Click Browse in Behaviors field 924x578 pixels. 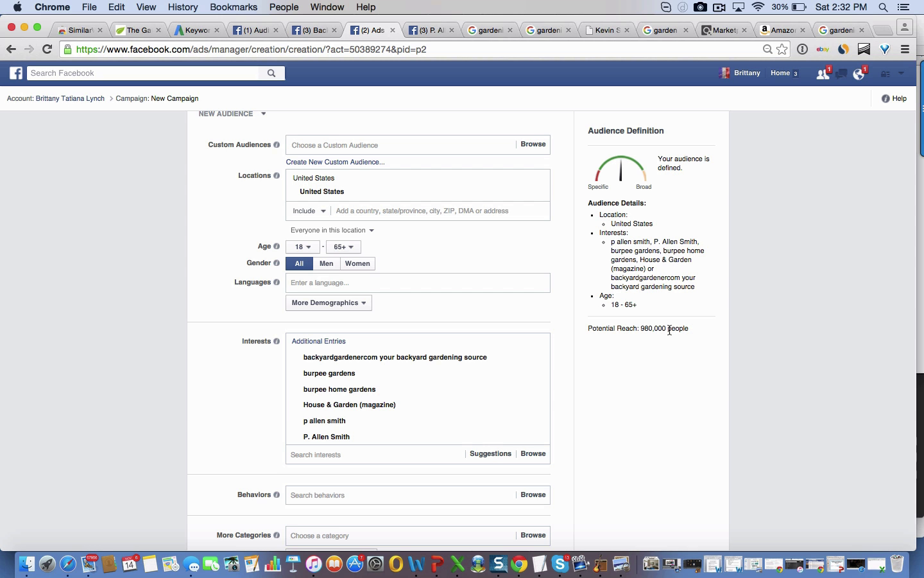533,495
